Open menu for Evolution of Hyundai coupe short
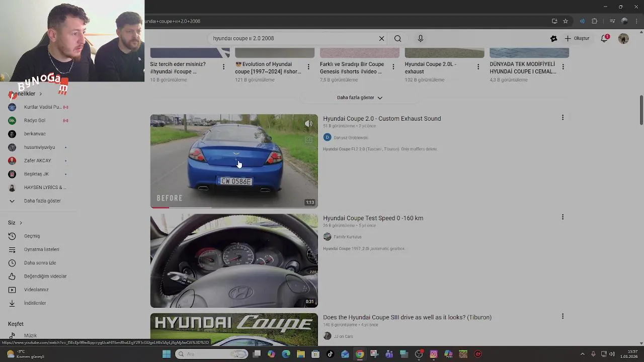Viewport: 644px width, 362px height. coord(308,67)
